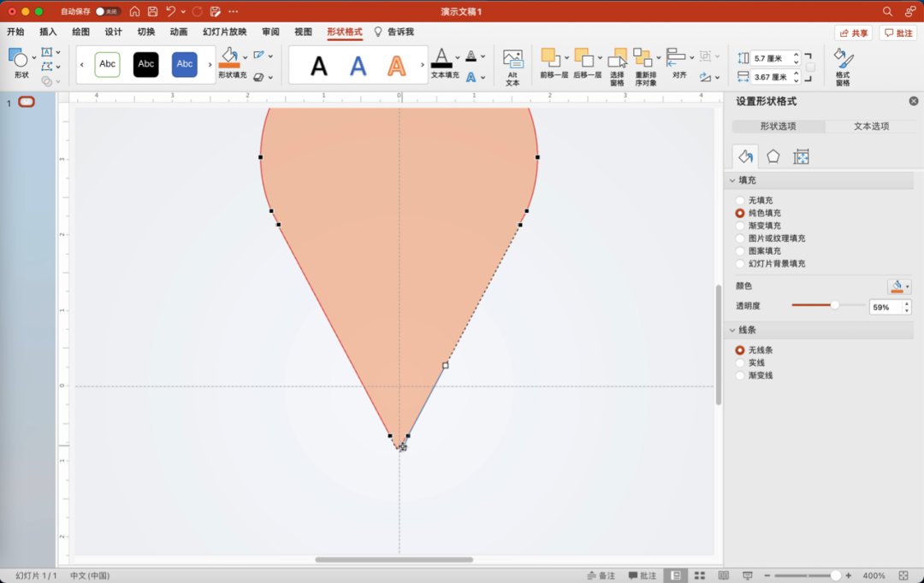Expand the shape styles gallery right arrow
The width and height of the screenshot is (924, 583).
click(x=210, y=64)
